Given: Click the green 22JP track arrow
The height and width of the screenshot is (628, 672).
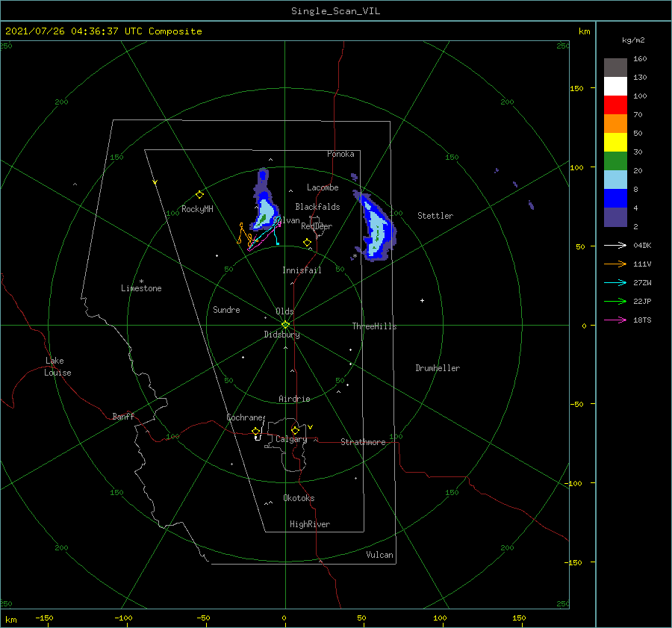Looking at the screenshot, I should click(x=615, y=302).
